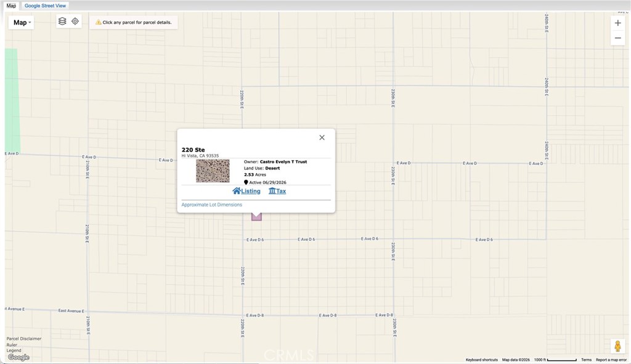Viewport: 631px width, 364px height.
Task: Click the locate target icon
Action: [x=75, y=22]
